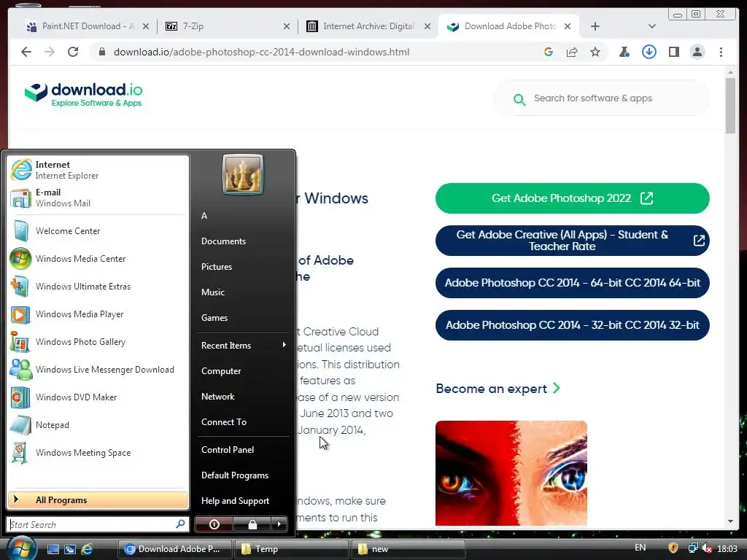
Task: Open the tab search dropdown chevron
Action: (x=651, y=26)
